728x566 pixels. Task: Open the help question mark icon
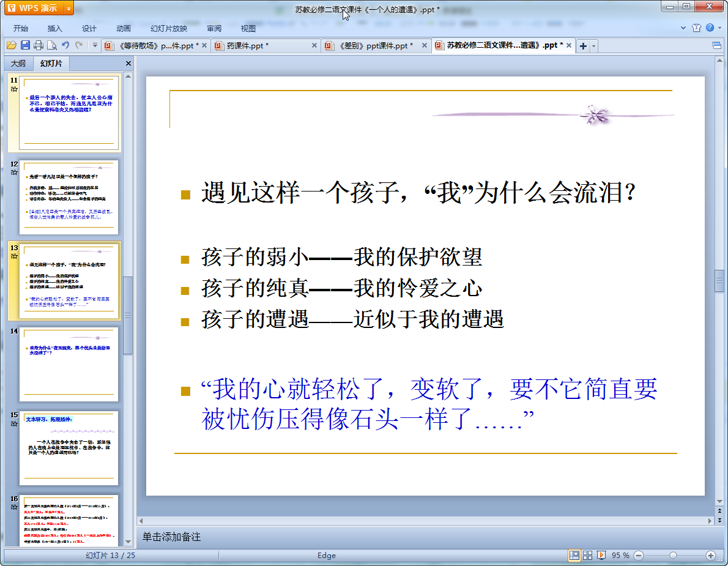[x=710, y=28]
